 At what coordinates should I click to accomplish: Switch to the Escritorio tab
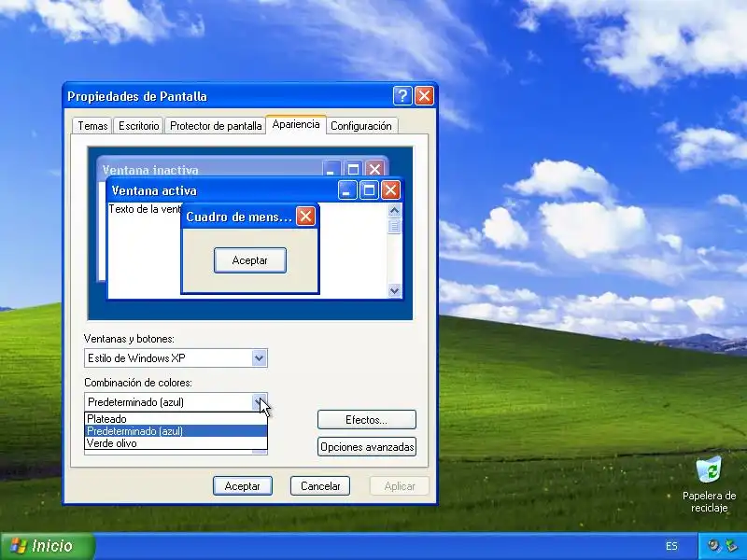(x=138, y=126)
